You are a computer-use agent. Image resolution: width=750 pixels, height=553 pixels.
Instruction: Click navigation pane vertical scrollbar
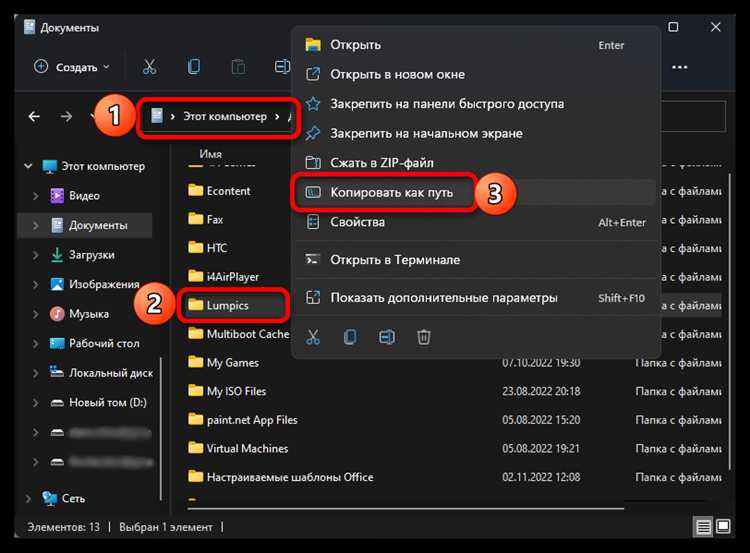[161, 428]
